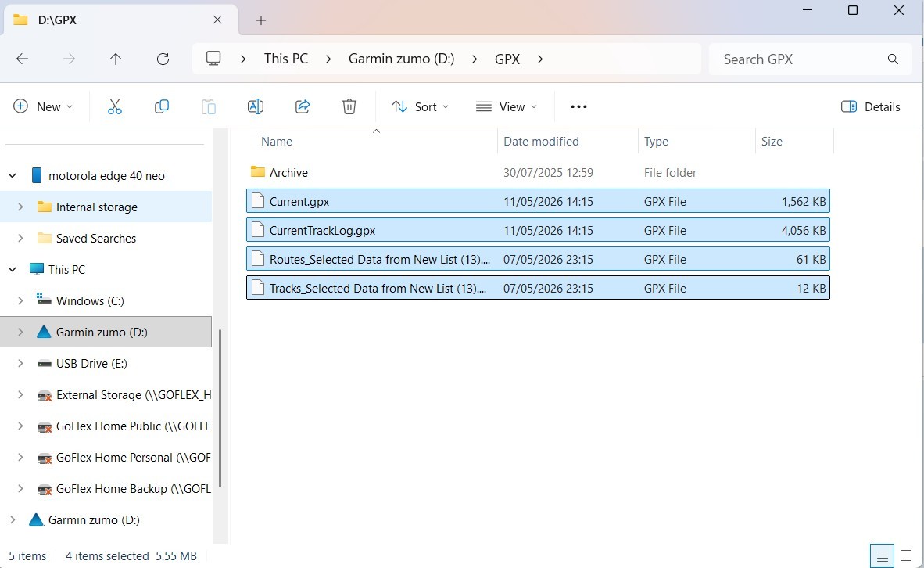Click the Cut scissors icon
Viewport: 924px width, 568px height.
114,106
